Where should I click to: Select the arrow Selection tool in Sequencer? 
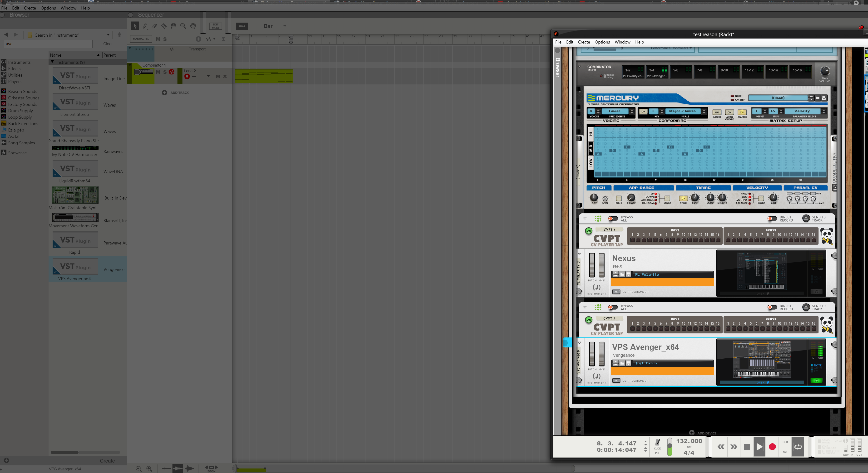(135, 26)
